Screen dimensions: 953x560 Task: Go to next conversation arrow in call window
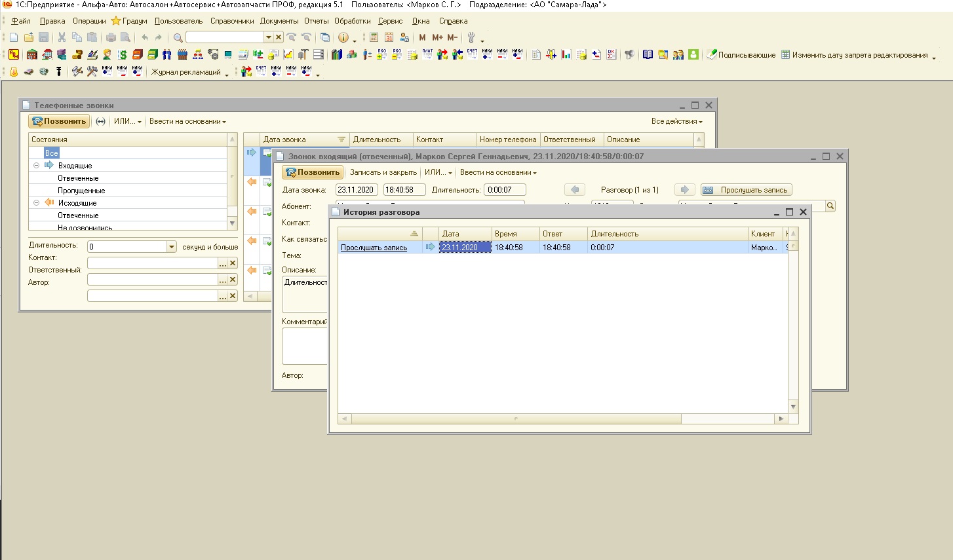[x=684, y=190]
